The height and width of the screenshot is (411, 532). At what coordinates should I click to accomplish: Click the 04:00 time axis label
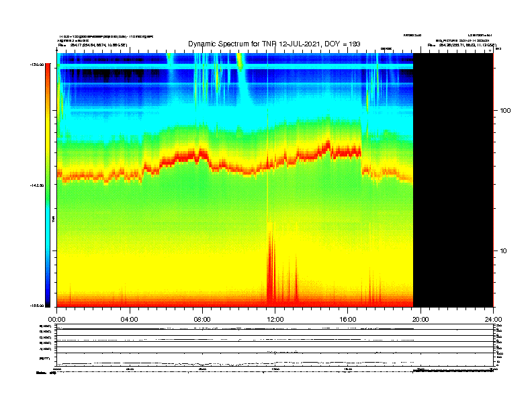coord(130,320)
